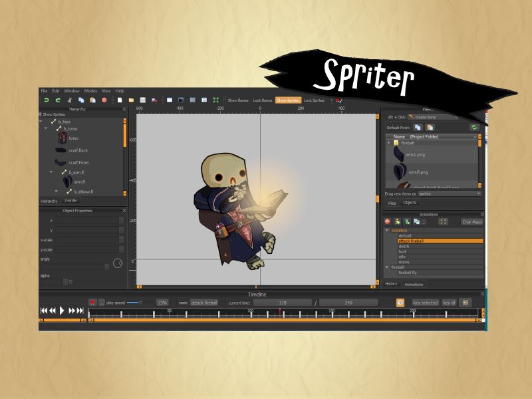Click the third gray layout icon

193,100
